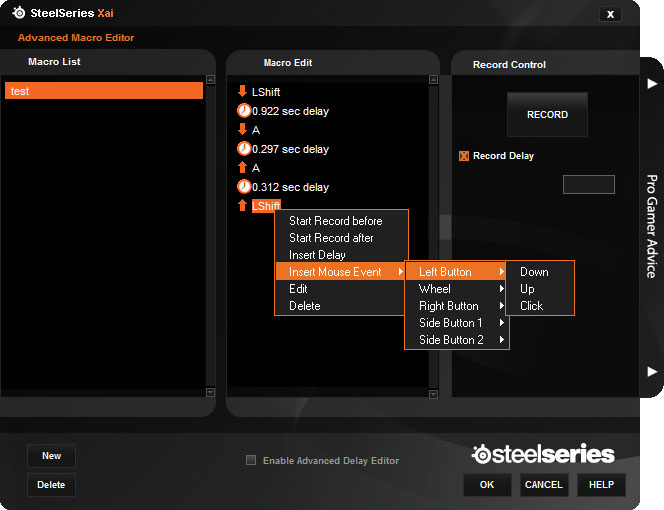Open the Pro Gamer Advice side panel

click(x=651, y=227)
